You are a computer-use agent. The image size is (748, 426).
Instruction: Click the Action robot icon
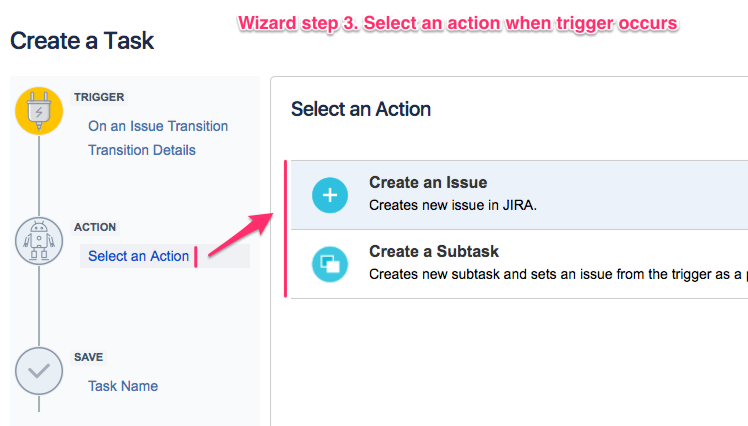(x=39, y=240)
